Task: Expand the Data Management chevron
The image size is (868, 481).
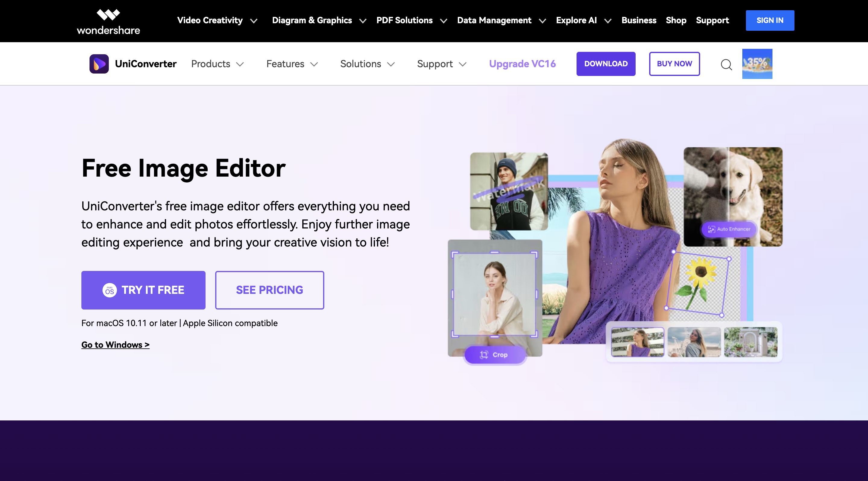Action: (x=542, y=21)
